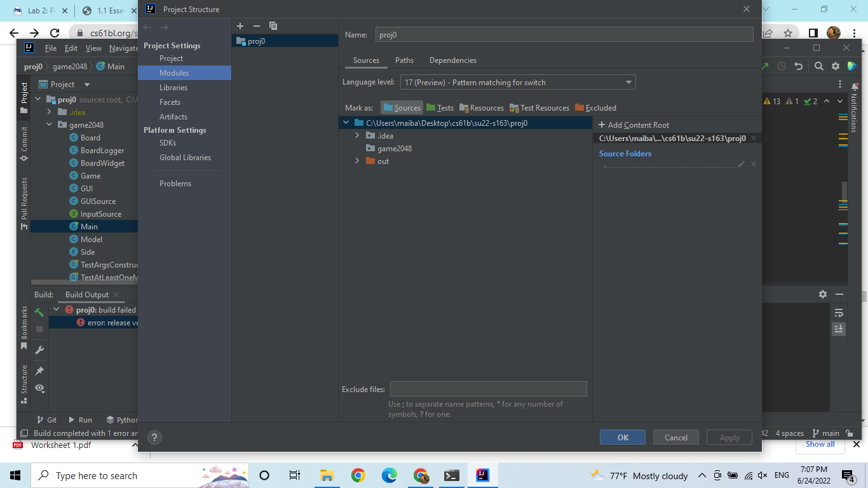
Task: Click the help question mark button
Action: pyautogui.click(x=154, y=437)
